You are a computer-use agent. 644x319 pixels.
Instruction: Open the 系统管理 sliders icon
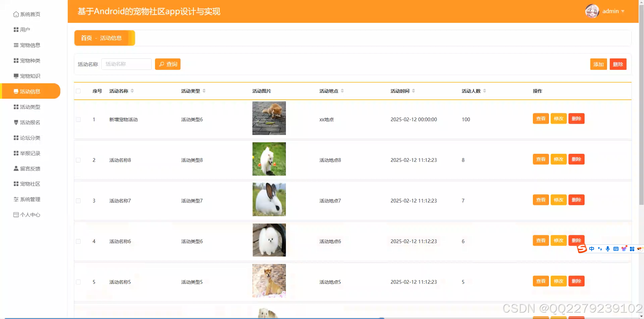coord(16,199)
